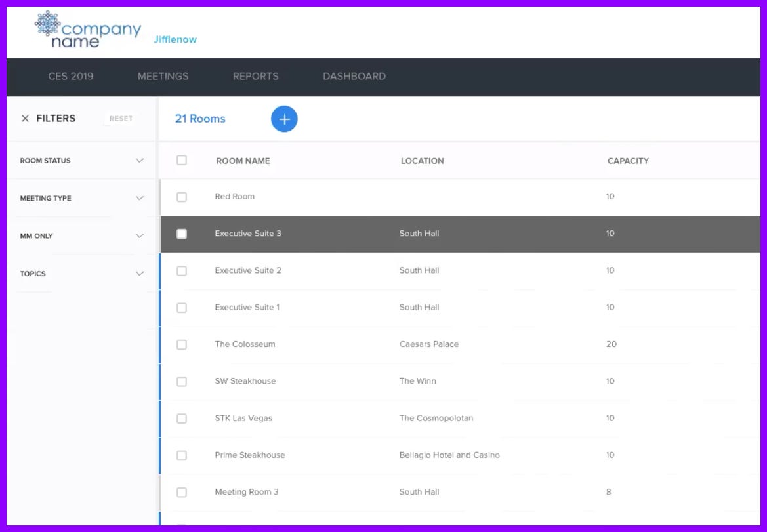
Task: Open the Meetings menu
Action: (x=163, y=76)
